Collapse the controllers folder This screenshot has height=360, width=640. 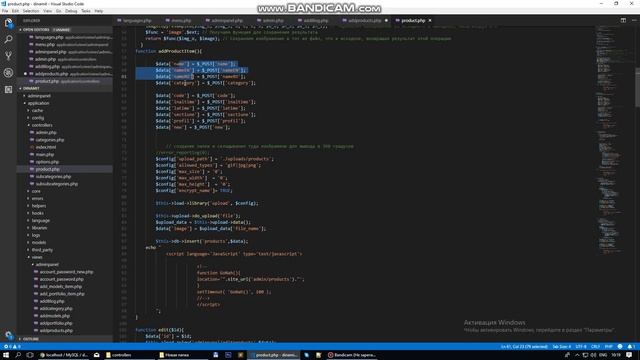pyautogui.click(x=42, y=125)
